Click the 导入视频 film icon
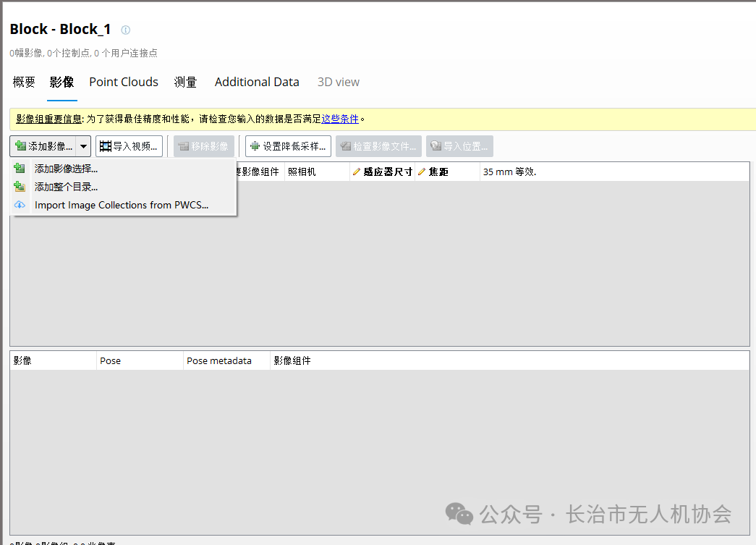This screenshot has width=756, height=545. 106,146
